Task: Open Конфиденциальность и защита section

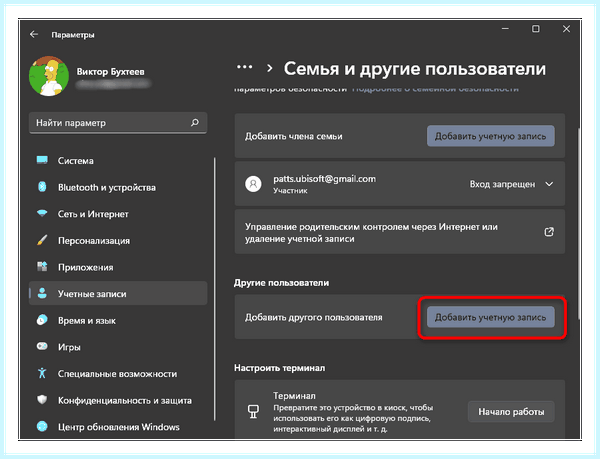Action: [118, 400]
